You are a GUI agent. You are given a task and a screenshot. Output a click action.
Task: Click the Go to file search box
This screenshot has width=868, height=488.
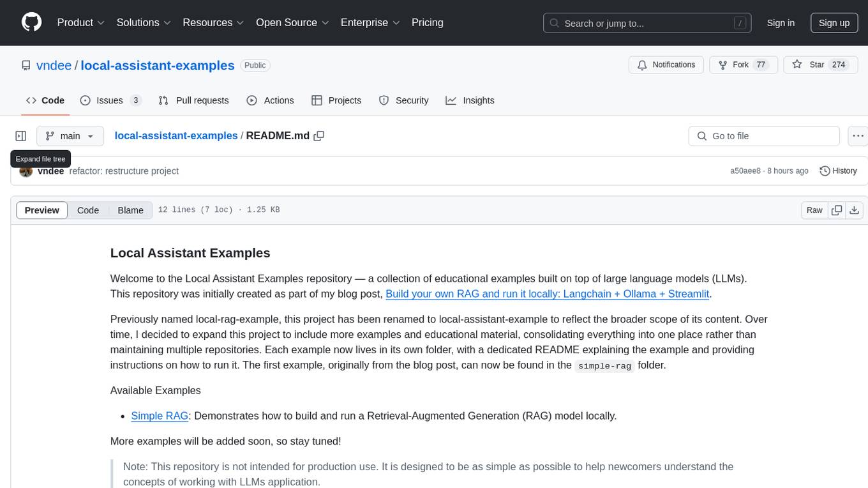[x=764, y=136]
